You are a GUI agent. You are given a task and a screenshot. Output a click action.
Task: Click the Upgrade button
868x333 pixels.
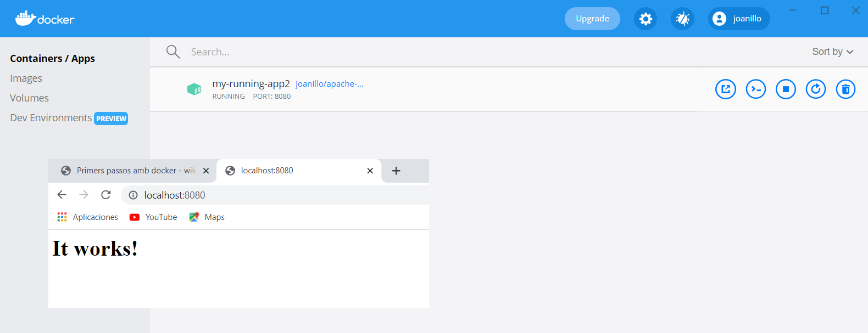tap(592, 19)
